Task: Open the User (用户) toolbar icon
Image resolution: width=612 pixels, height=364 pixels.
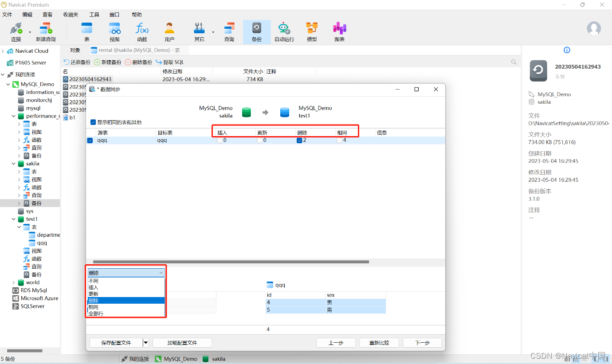Action: tap(169, 32)
